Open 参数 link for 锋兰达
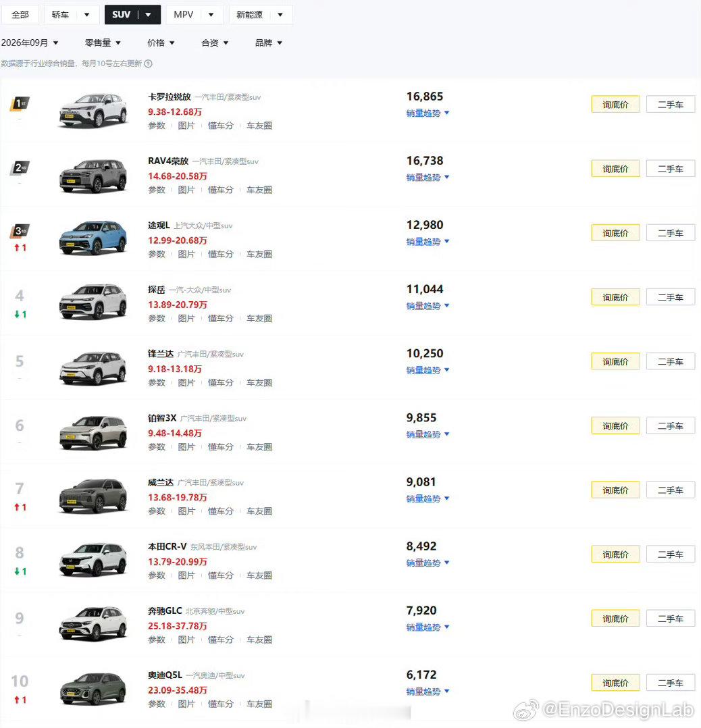 pyautogui.click(x=157, y=382)
